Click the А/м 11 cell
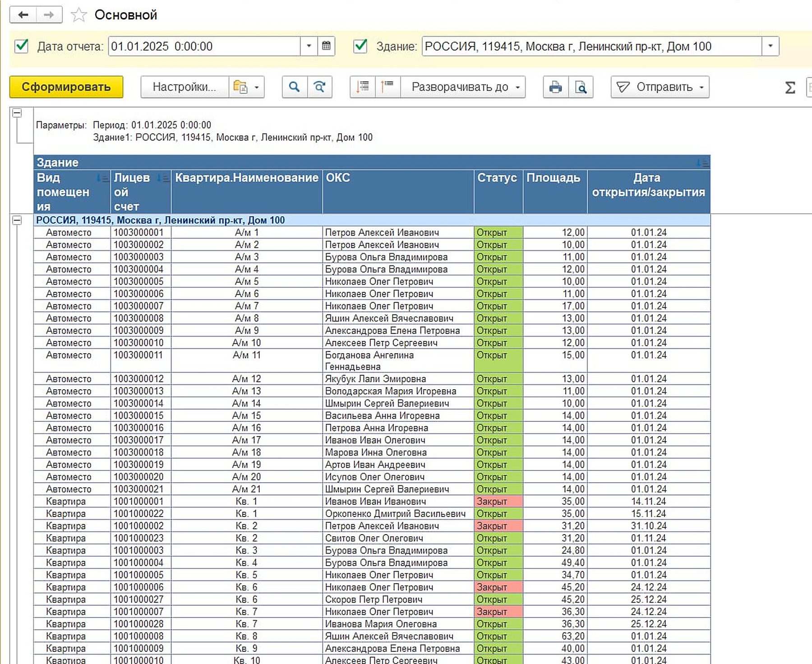Image resolution: width=812 pixels, height=664 pixels. point(247,360)
